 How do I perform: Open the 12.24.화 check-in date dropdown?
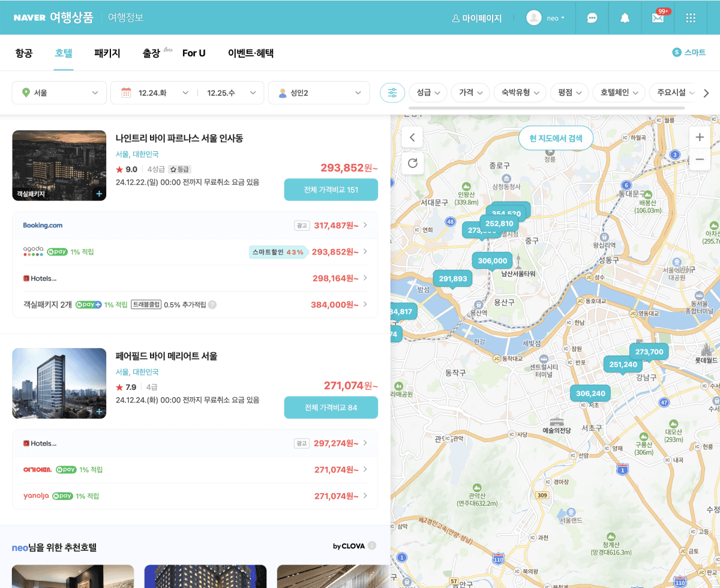[x=155, y=93]
